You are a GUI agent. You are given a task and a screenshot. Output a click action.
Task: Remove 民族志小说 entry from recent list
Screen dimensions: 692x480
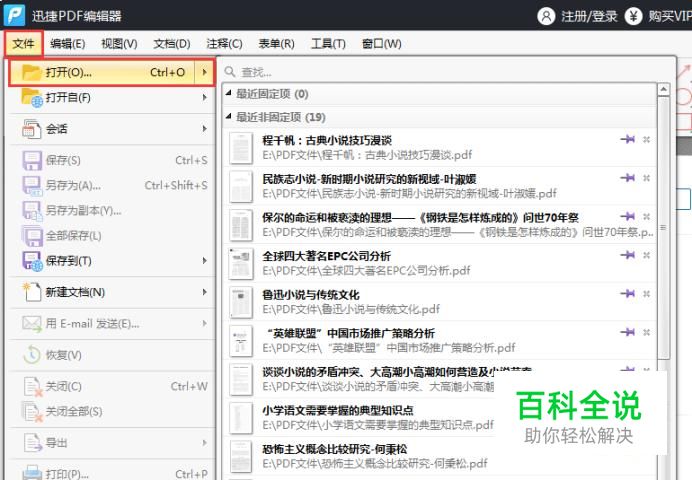click(647, 178)
